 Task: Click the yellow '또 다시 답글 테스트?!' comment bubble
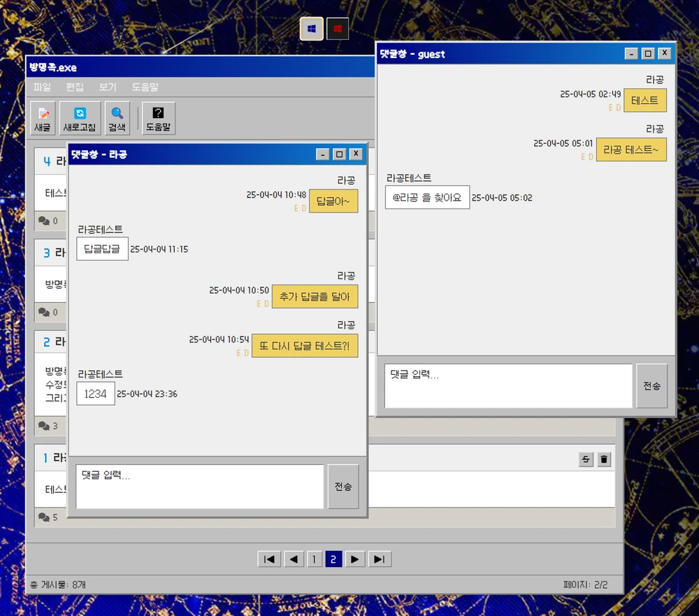pyautogui.click(x=305, y=345)
